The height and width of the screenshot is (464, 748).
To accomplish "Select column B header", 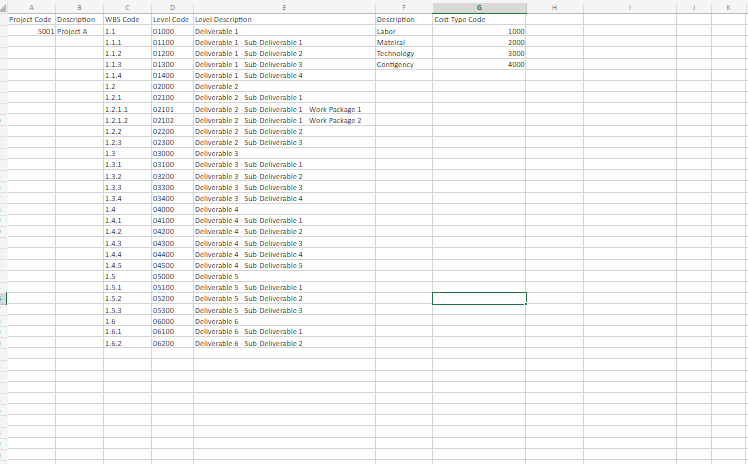I will (79, 7).
